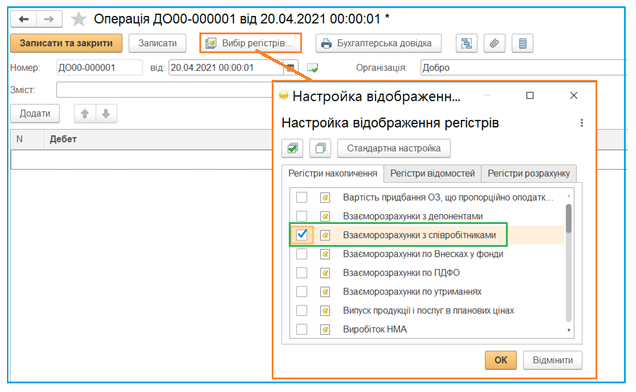Enable Взаєморозрахунки по утриманнях checkbox
Screen dimensions: 636x392
click(301, 291)
